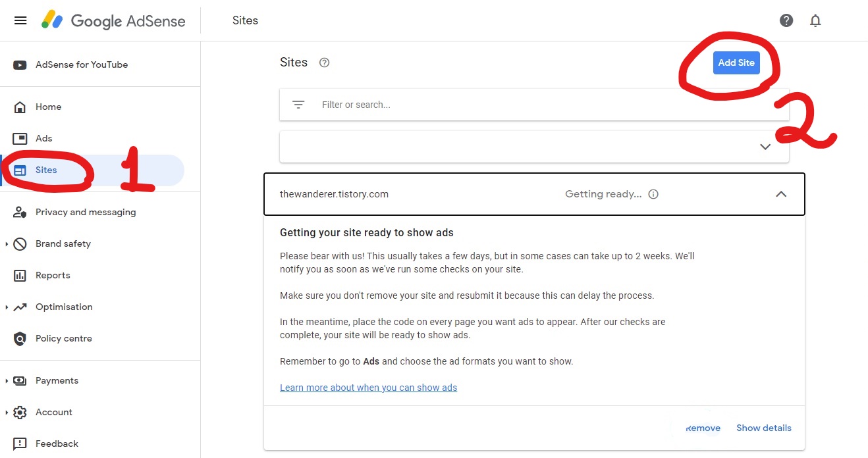
Task: Open the Reports section
Action: pos(53,276)
